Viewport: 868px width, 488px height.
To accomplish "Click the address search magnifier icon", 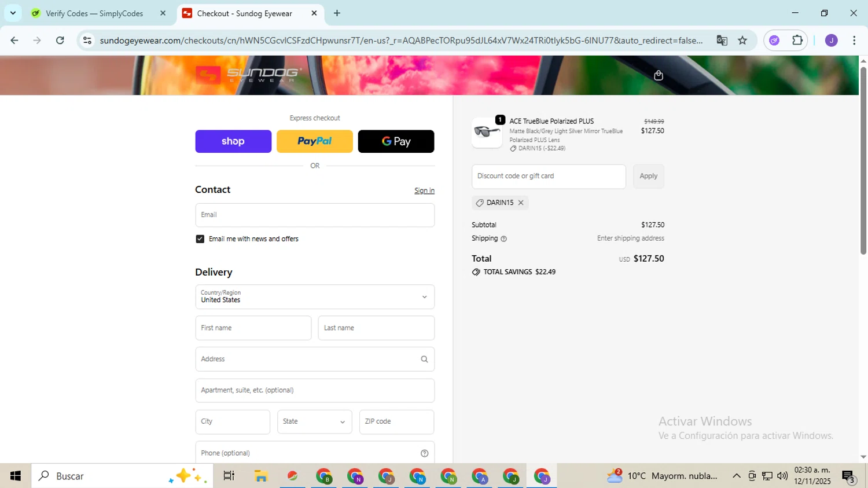I will pos(424,359).
